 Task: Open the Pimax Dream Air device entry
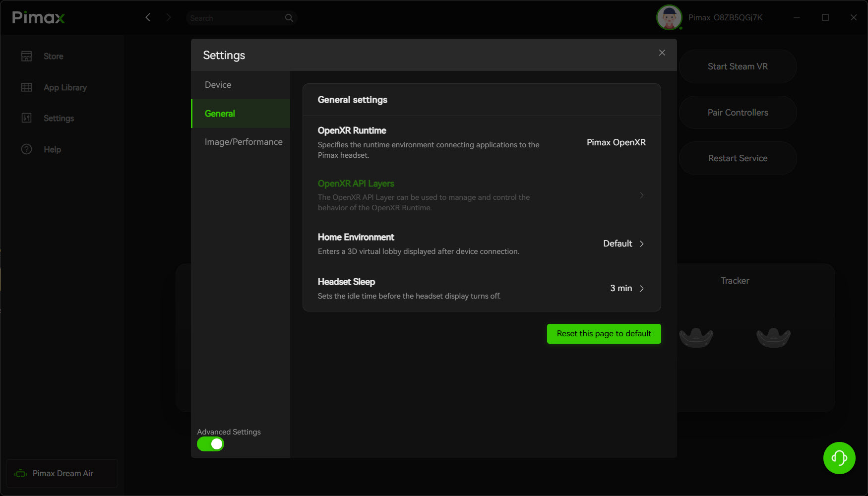(x=62, y=474)
